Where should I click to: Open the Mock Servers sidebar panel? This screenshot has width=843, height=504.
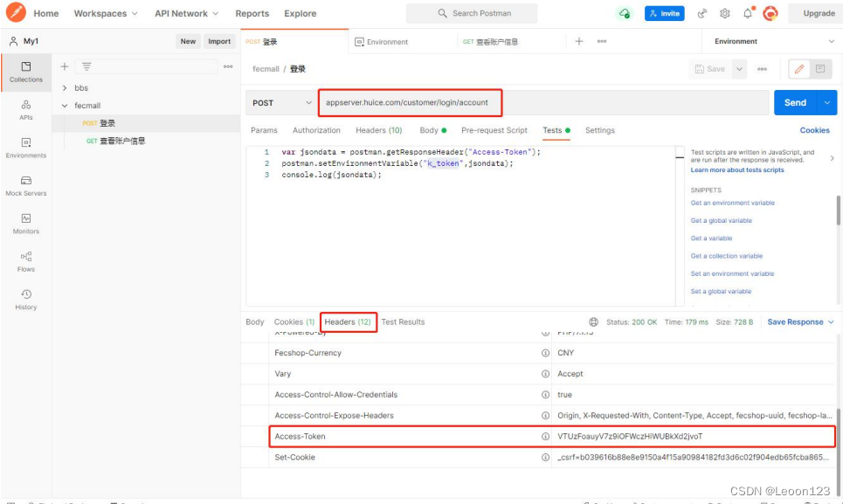pyautogui.click(x=26, y=186)
